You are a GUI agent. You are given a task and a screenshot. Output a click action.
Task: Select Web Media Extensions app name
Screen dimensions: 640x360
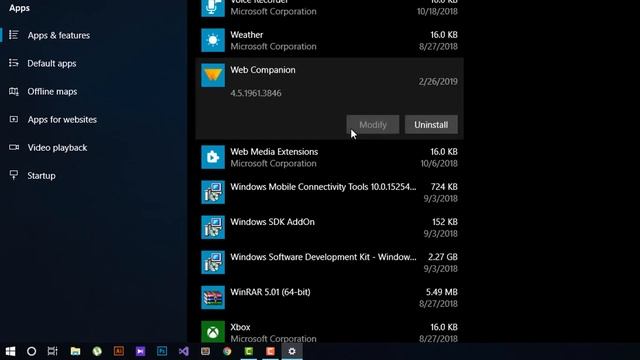tap(274, 152)
